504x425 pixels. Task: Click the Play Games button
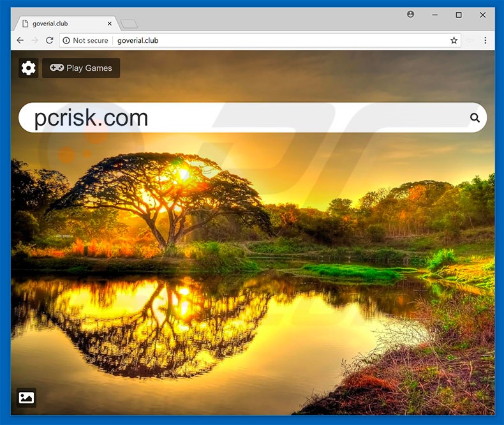click(81, 68)
